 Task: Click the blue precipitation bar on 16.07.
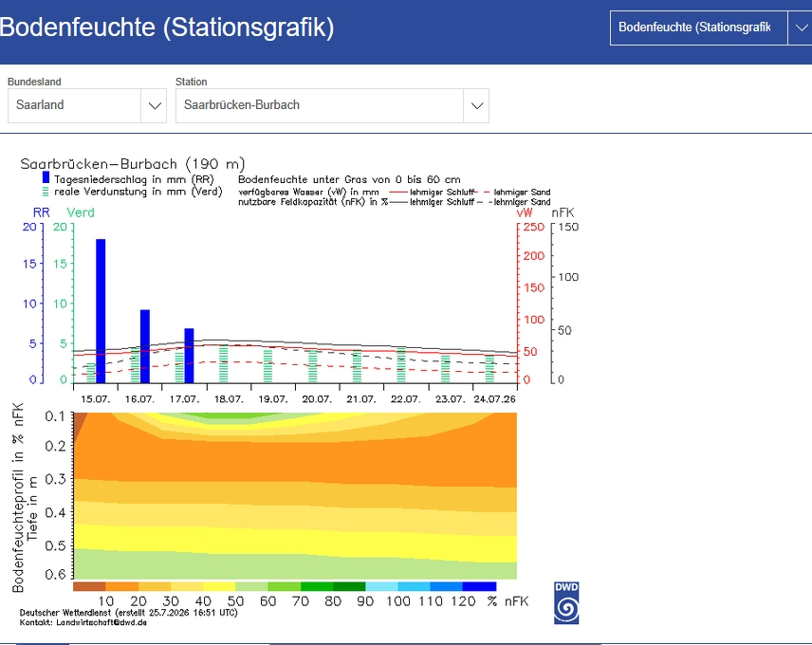click(x=145, y=346)
